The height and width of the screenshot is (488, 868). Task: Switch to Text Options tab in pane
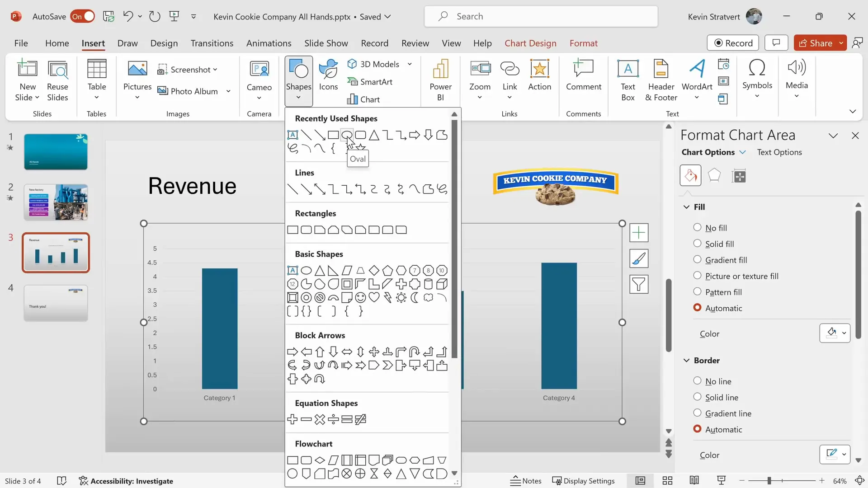pyautogui.click(x=779, y=152)
